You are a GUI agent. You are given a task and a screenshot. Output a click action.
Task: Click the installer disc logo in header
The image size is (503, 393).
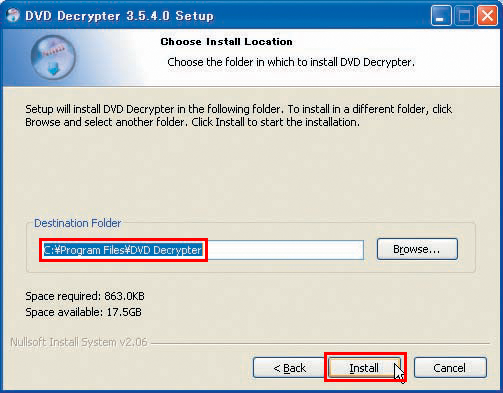point(53,57)
